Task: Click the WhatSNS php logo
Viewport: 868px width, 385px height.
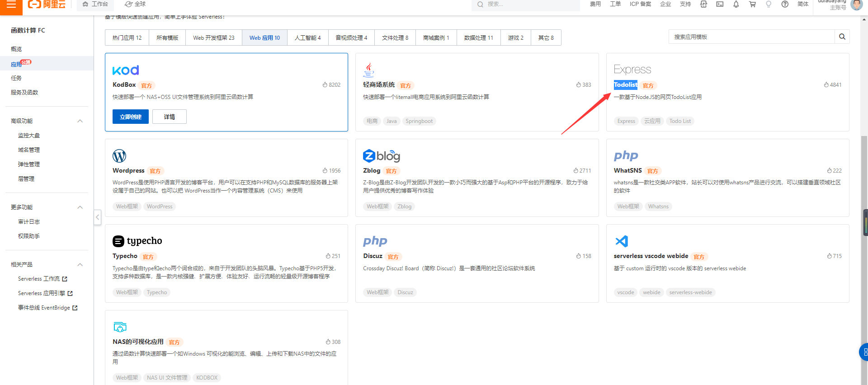Action: tap(626, 156)
